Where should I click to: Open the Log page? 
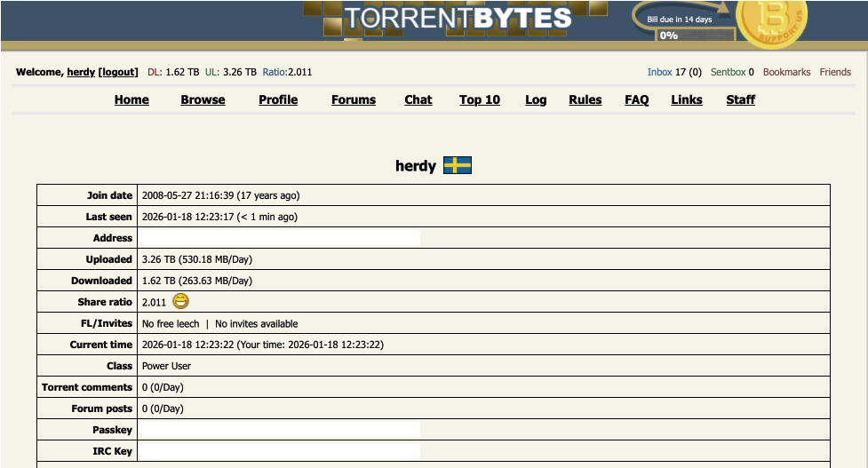coord(536,99)
